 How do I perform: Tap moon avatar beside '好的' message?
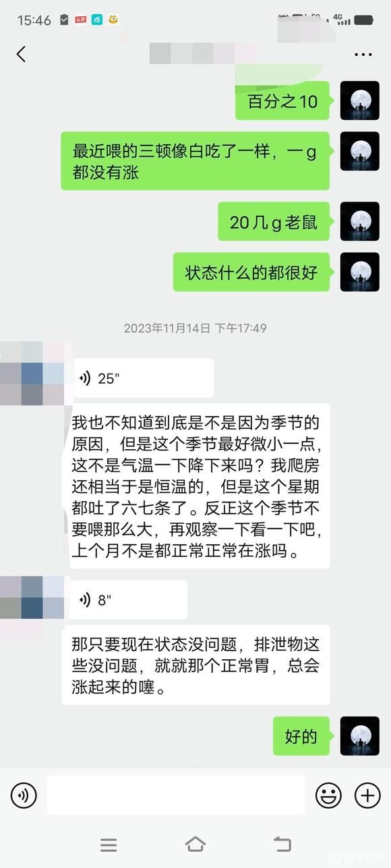coord(359,736)
